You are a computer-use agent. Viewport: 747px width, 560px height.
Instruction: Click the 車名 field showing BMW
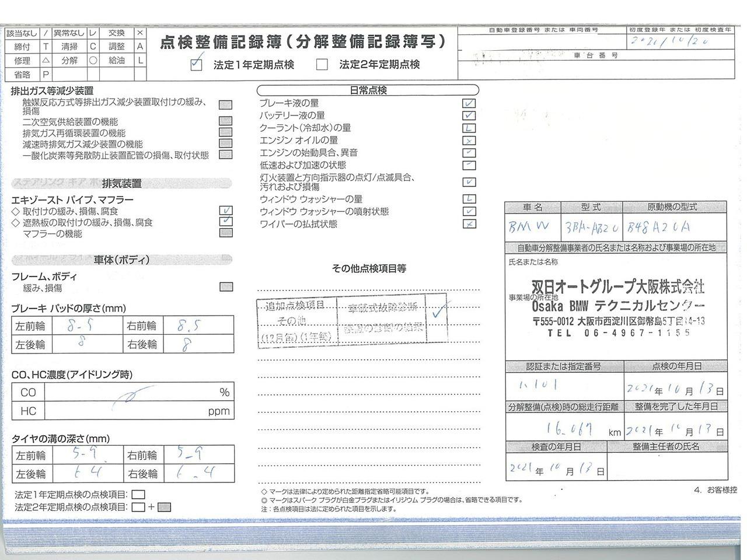point(532,227)
